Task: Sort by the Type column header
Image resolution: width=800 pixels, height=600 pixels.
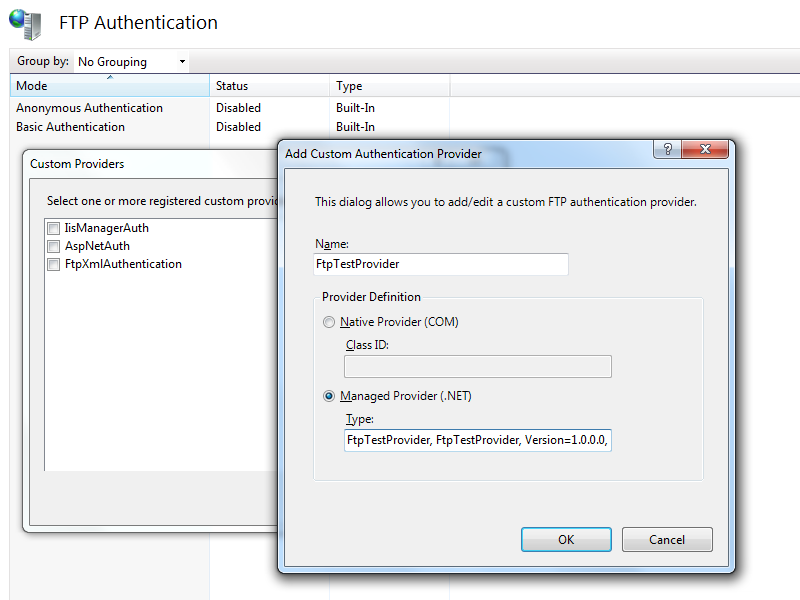Action: 389,86
